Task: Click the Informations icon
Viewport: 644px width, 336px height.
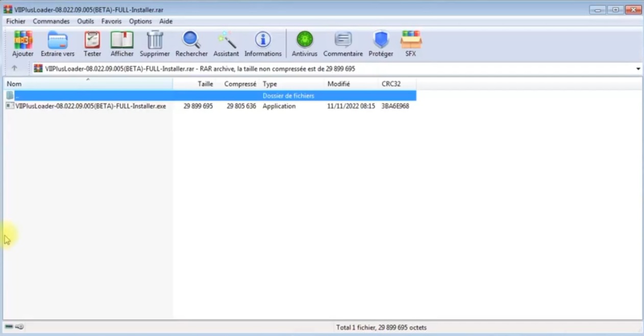Action: point(262,43)
